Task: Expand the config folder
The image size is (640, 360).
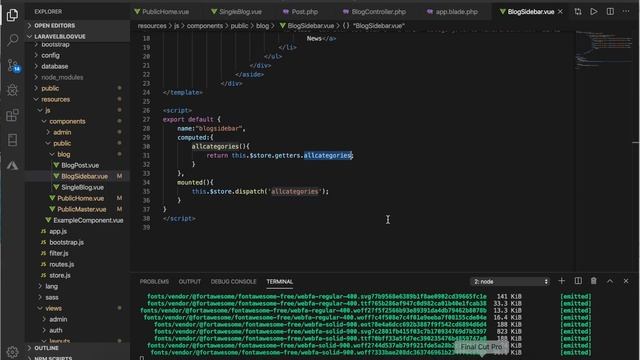Action: click(50, 55)
